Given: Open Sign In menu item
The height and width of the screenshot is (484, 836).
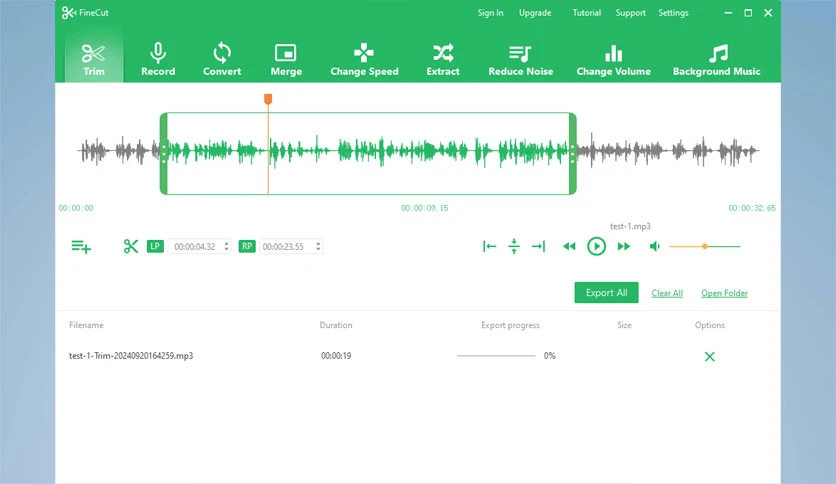Looking at the screenshot, I should 490,13.
